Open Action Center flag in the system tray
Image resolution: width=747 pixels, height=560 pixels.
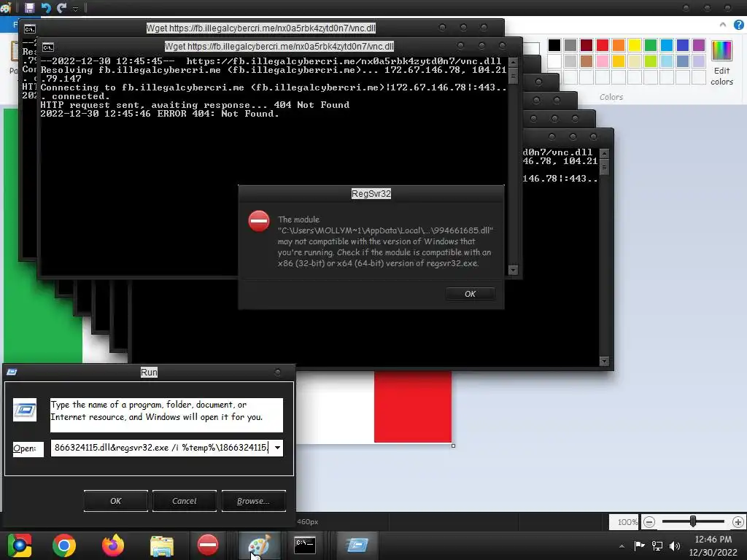tap(639, 545)
